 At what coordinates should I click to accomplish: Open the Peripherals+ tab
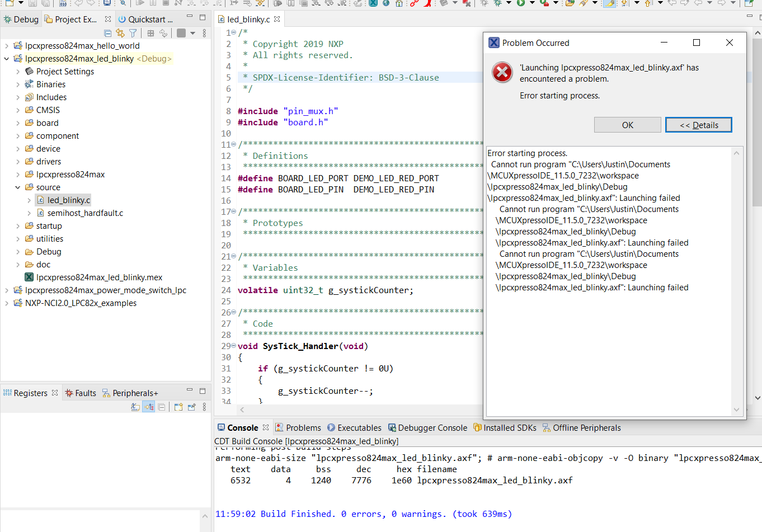click(x=130, y=393)
